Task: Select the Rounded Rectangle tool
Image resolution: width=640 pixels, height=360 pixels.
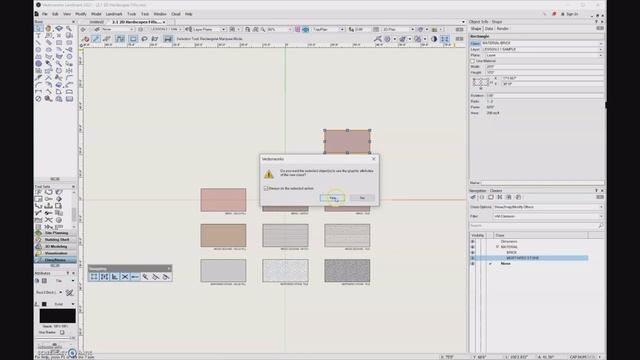Action: 69,42
